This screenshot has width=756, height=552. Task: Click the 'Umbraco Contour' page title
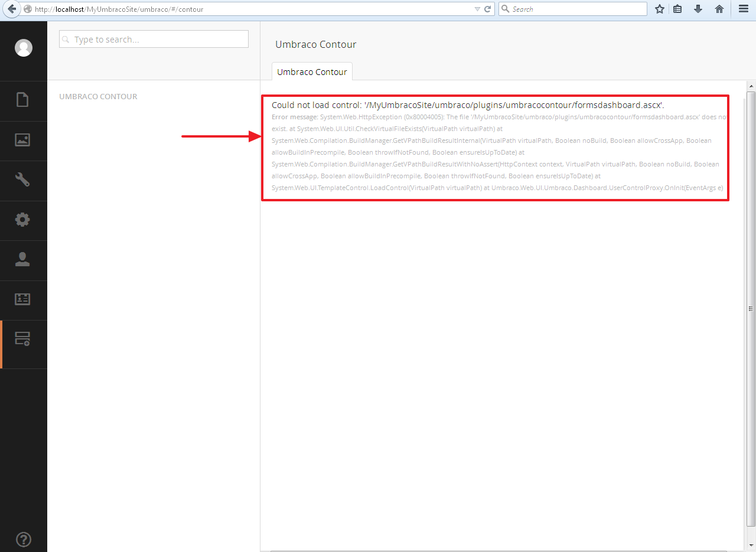pyautogui.click(x=316, y=44)
